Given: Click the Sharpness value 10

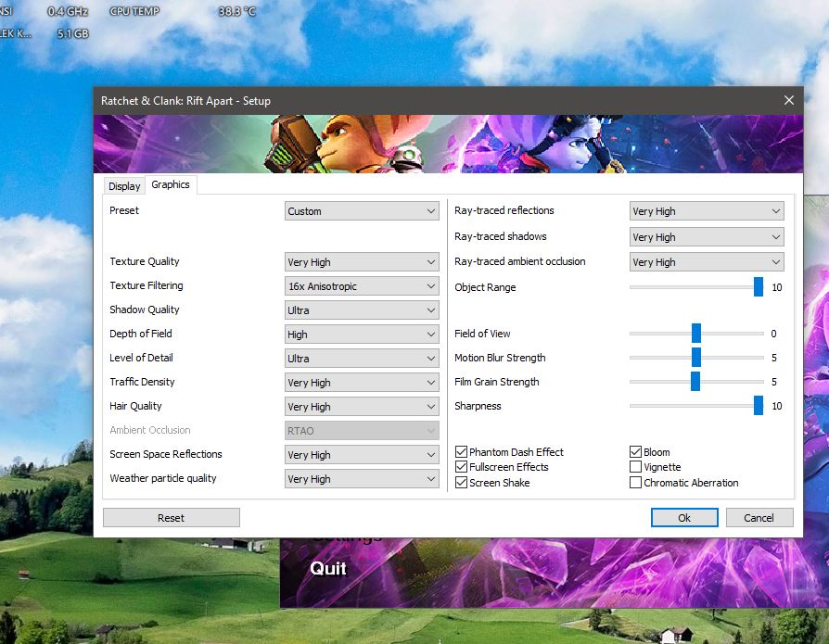Looking at the screenshot, I should (777, 406).
